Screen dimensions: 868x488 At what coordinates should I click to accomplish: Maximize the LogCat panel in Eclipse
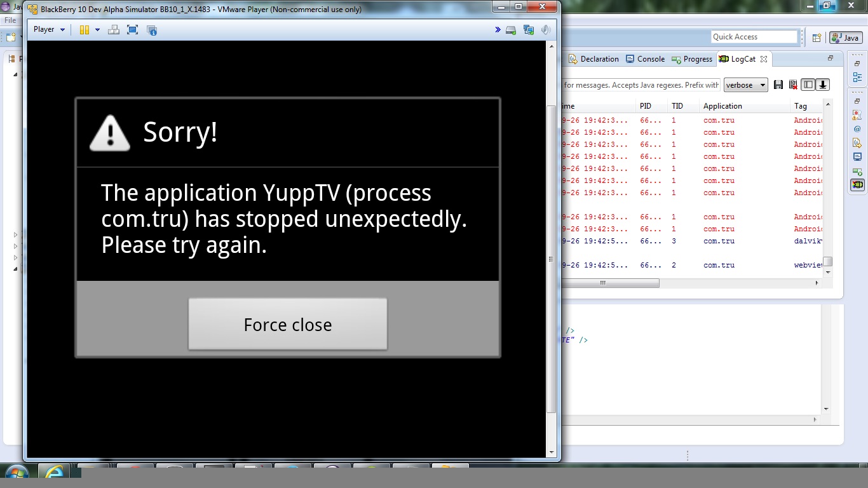pos(830,58)
